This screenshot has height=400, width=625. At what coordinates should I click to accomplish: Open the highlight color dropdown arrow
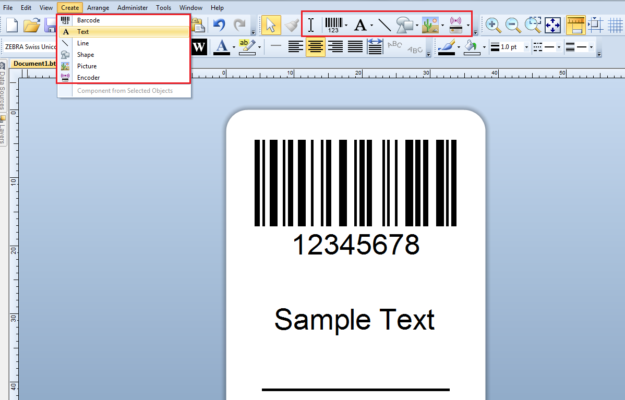coord(259,47)
